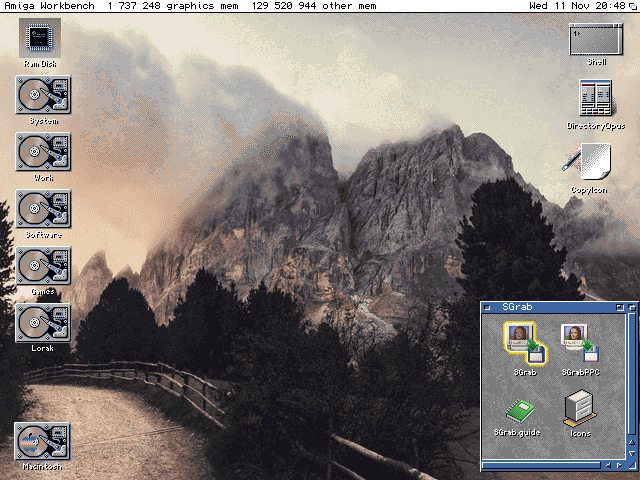Click the Software hard drive icon
The image size is (640, 480).
coord(43,209)
